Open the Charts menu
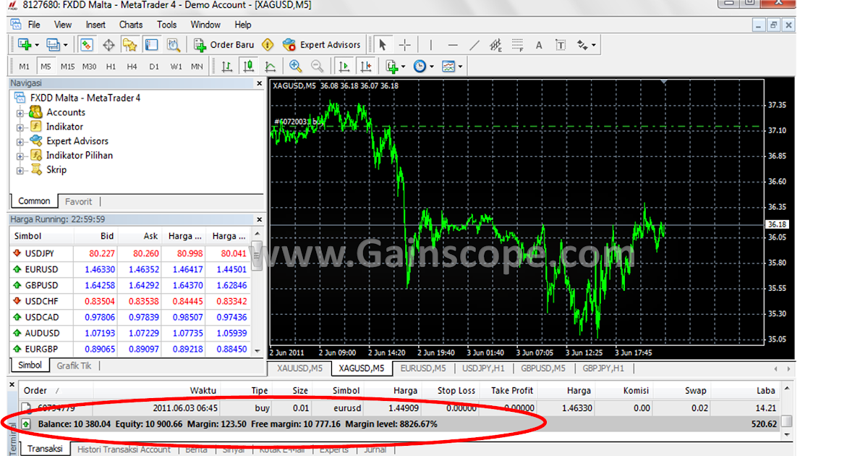868x456 pixels. (131, 25)
